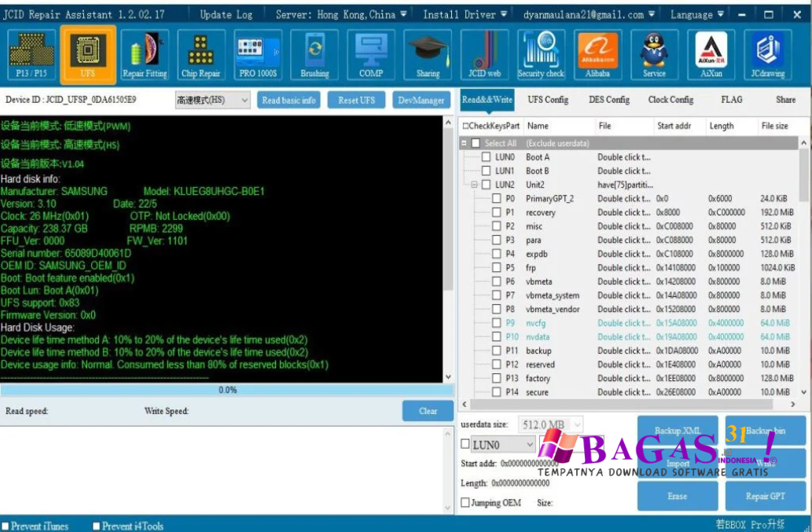Click the partition table vertical scrollbar

[x=803, y=266]
